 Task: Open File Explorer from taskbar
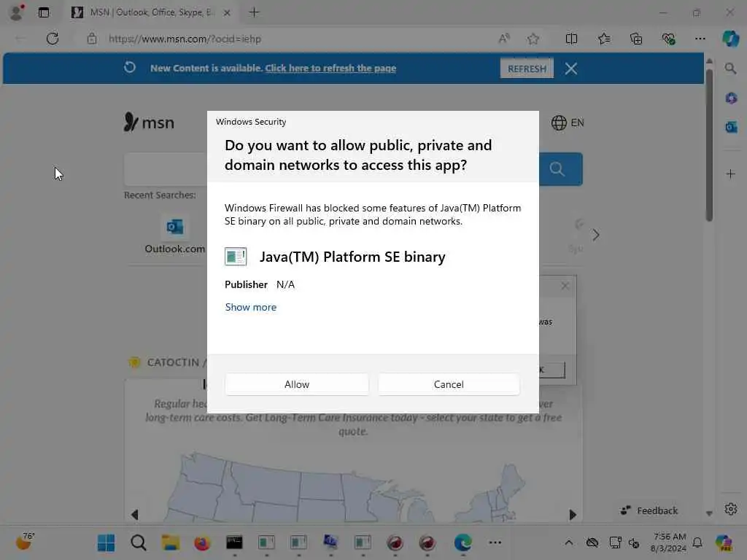click(x=171, y=542)
